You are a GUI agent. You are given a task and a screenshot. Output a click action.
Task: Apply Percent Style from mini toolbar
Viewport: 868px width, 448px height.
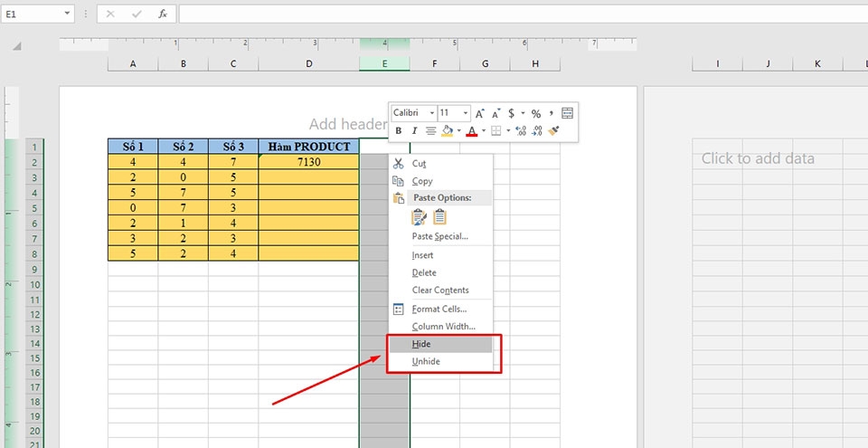(536, 114)
